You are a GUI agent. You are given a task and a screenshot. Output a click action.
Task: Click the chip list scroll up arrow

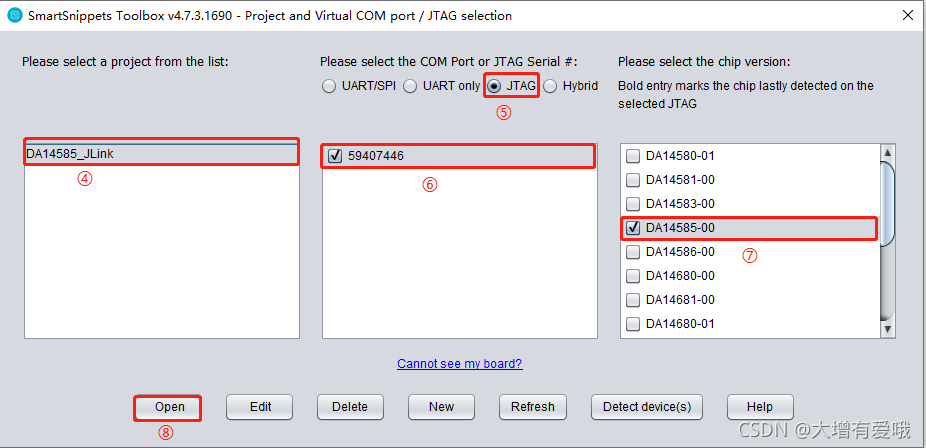click(887, 153)
